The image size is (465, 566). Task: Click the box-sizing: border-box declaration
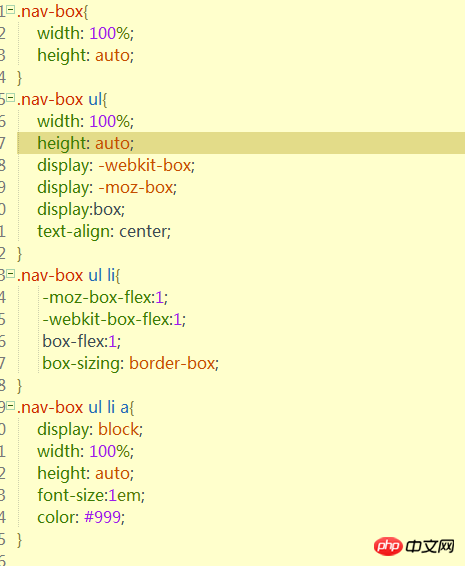[x=131, y=363]
